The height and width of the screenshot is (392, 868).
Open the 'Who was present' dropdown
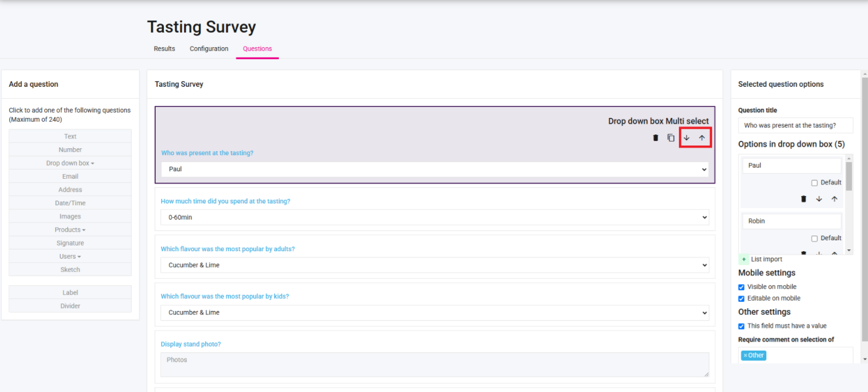tap(434, 170)
